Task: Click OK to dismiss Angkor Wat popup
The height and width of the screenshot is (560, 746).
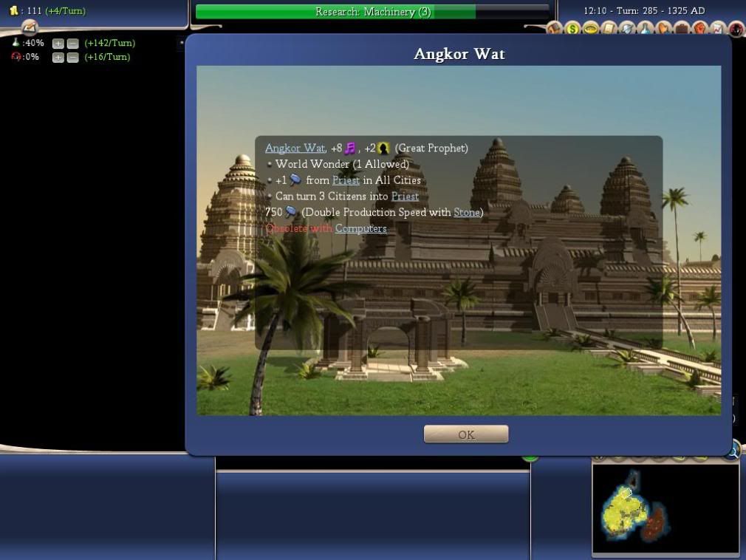Action: point(466,434)
